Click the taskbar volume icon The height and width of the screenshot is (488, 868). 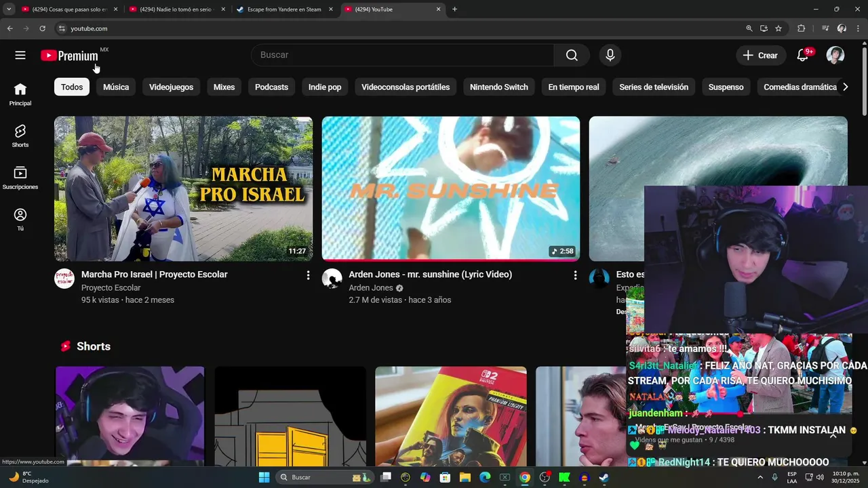pyautogui.click(x=821, y=477)
